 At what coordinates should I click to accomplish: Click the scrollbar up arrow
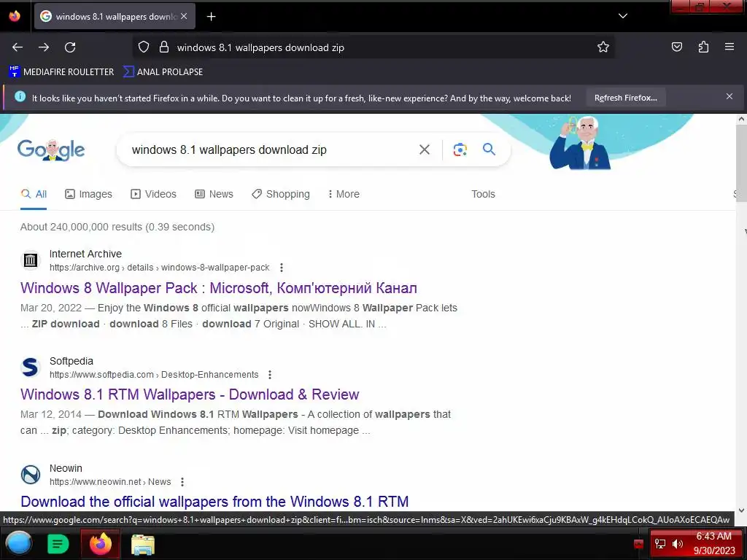[x=741, y=119]
